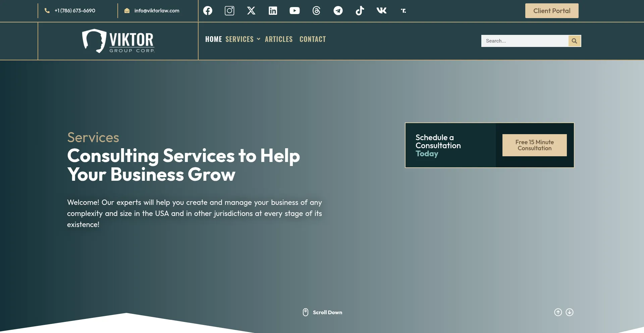
Task: Click the X (Twitter) icon
Action: point(251,10)
